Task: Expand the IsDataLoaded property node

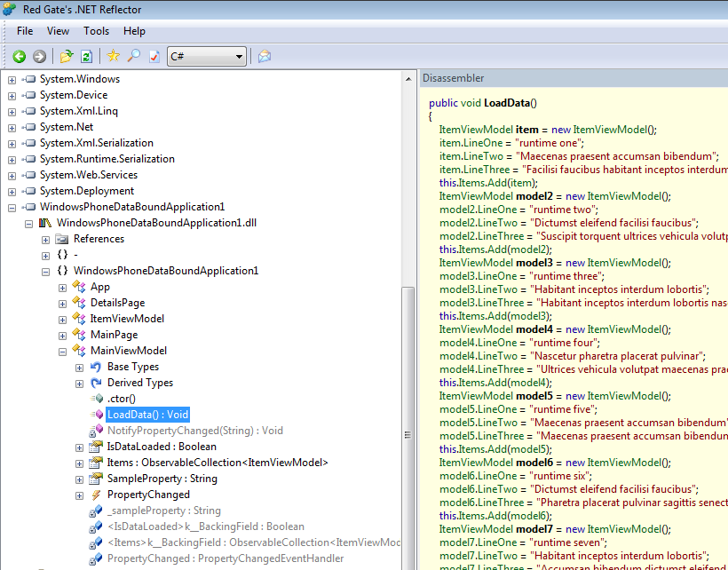Action: [79, 447]
